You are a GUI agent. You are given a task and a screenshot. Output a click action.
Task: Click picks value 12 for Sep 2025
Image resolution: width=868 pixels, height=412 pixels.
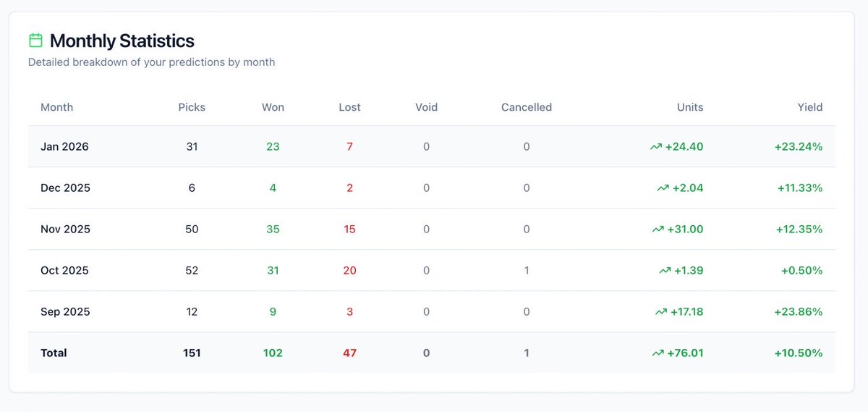pyautogui.click(x=192, y=311)
